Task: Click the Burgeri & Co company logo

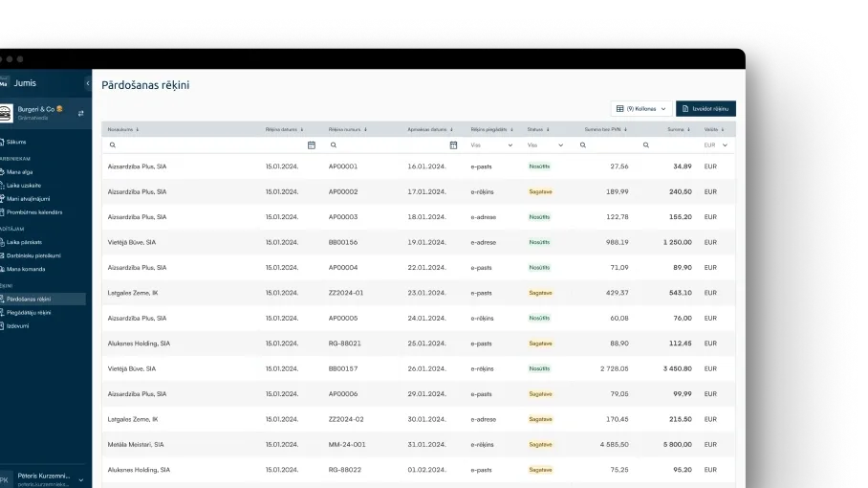Action: coord(7,113)
